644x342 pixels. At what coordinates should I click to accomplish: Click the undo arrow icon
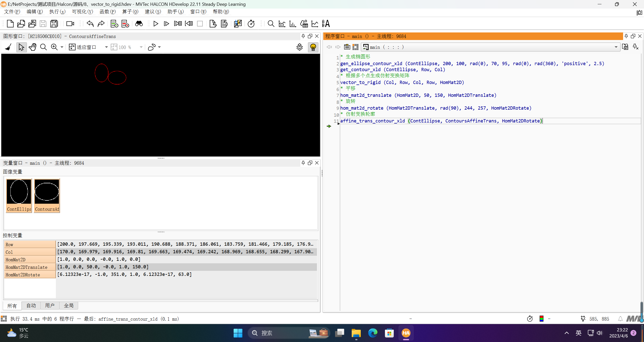(90, 24)
